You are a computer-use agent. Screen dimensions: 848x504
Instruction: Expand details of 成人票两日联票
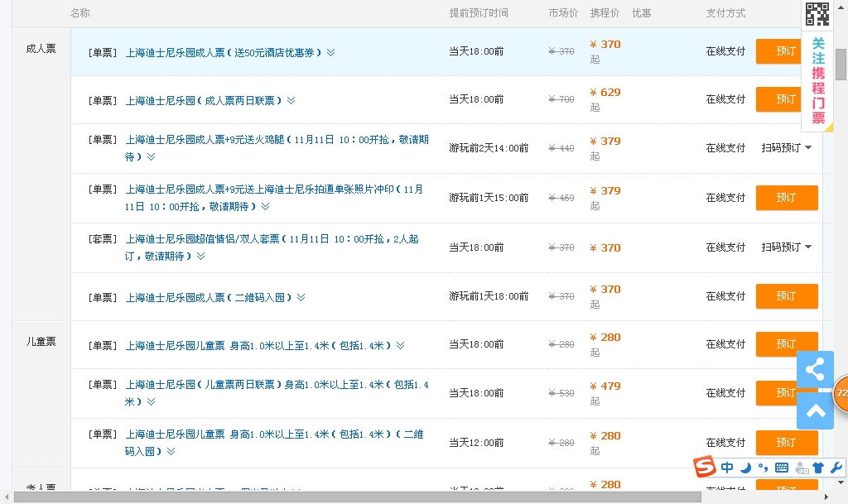tap(291, 101)
